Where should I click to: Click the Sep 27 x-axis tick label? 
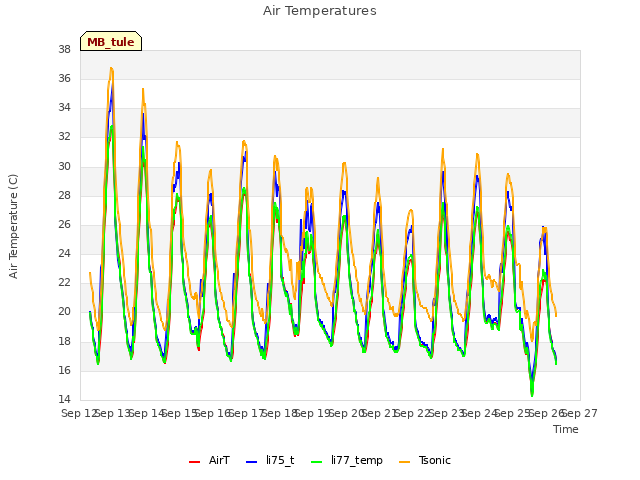[580, 413]
